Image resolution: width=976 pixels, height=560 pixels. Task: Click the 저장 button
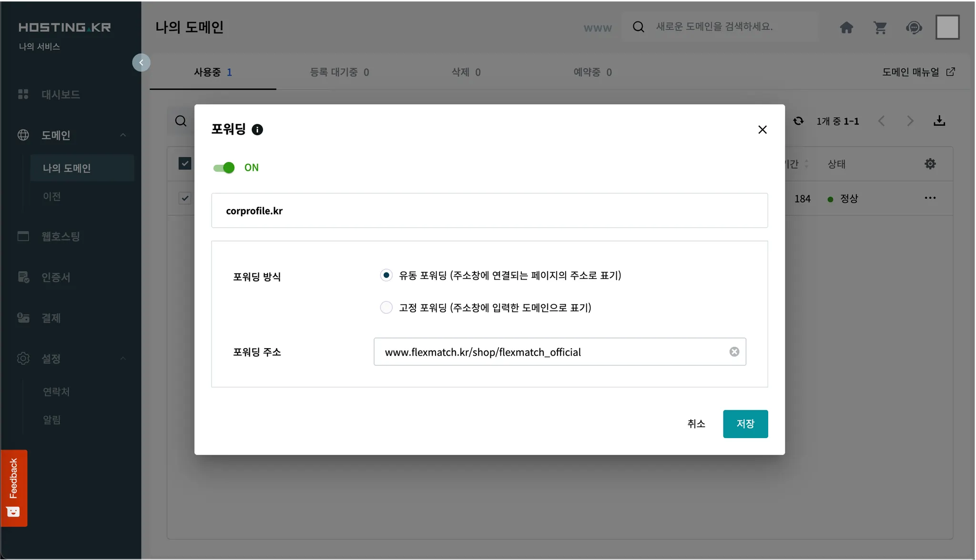point(745,424)
